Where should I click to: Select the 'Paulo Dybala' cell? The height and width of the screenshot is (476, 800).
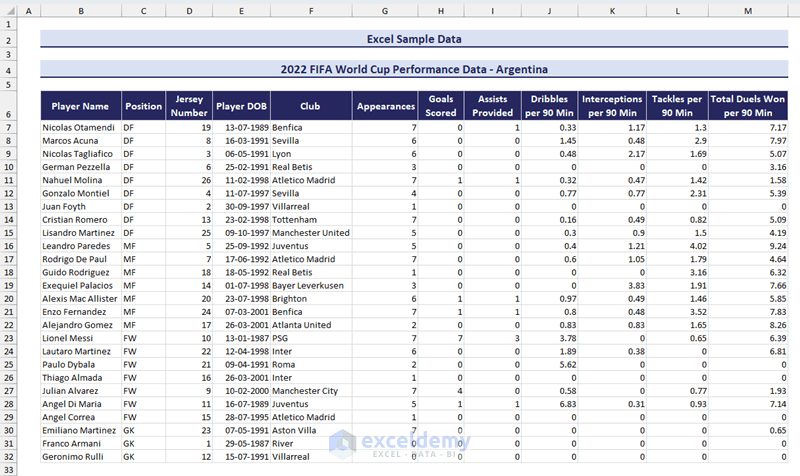(81, 365)
